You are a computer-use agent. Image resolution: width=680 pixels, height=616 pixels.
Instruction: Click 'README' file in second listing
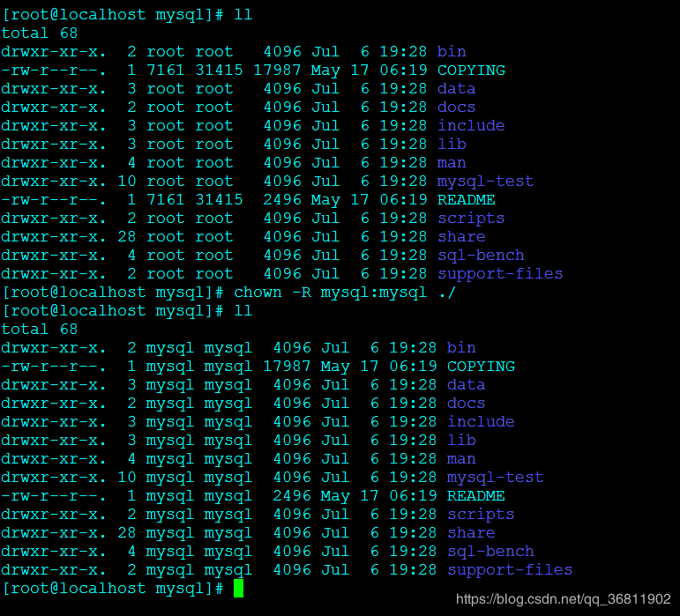pyautogui.click(x=475, y=495)
